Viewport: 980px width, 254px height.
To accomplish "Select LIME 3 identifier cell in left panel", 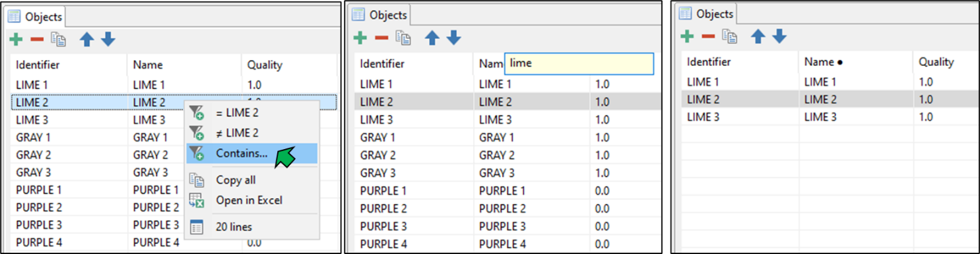I will click(69, 120).
